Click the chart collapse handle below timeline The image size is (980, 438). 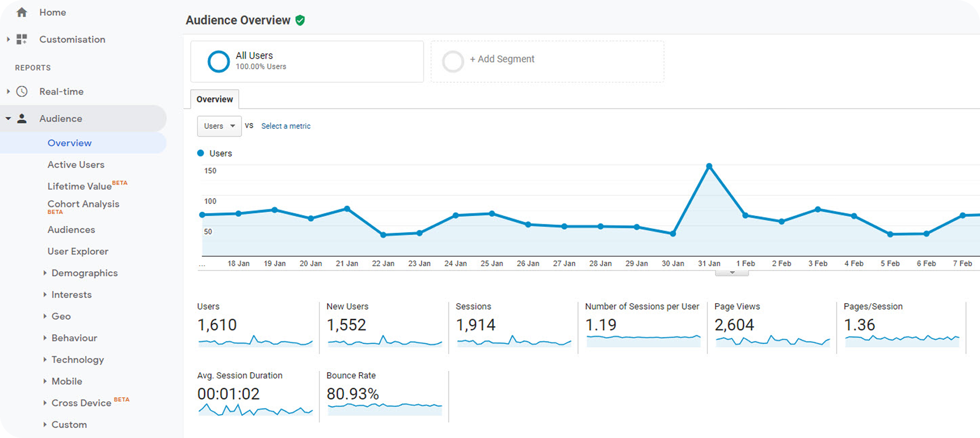point(732,273)
